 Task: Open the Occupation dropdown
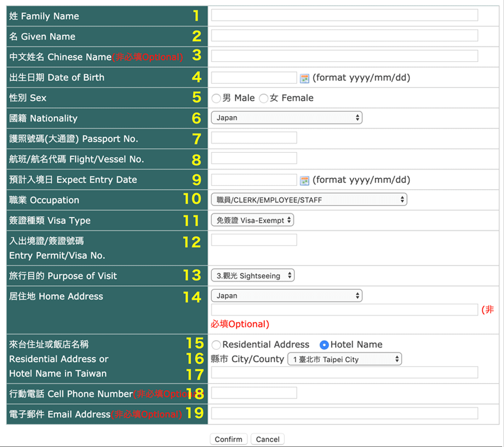coord(309,200)
